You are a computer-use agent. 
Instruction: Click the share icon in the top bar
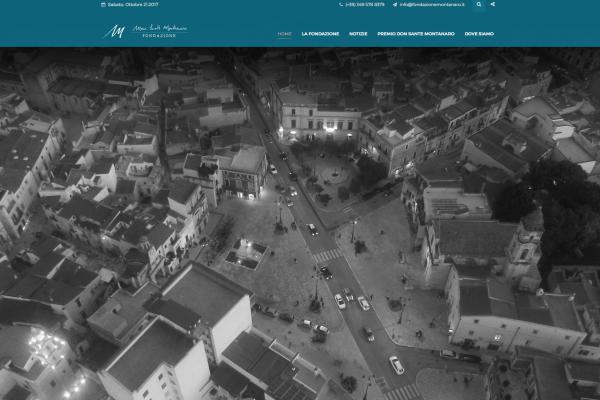pos(492,4)
